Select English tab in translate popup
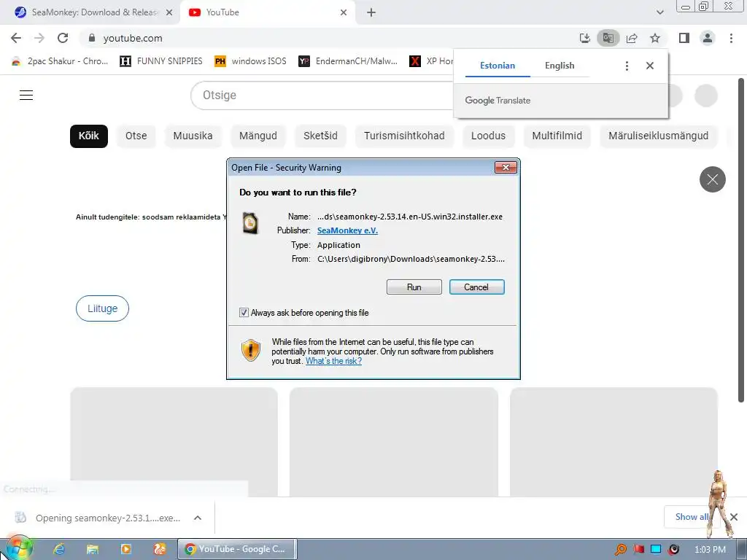 click(x=560, y=66)
